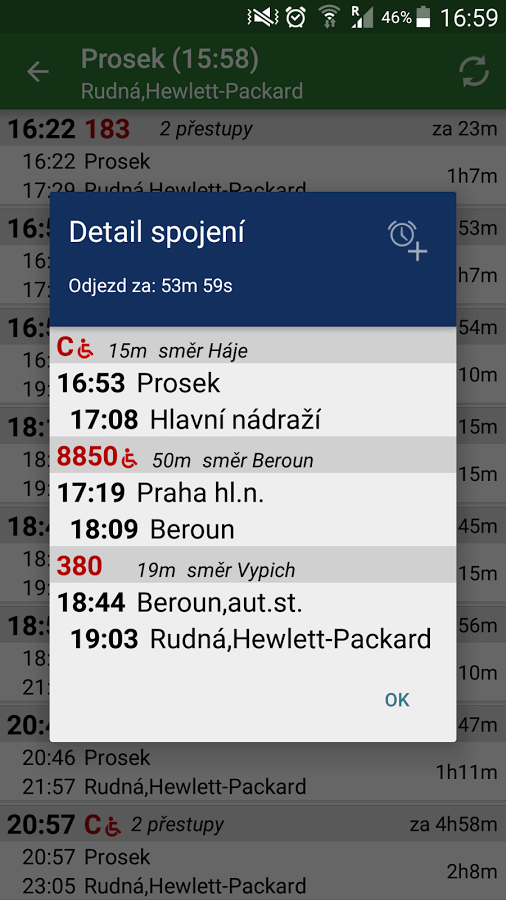This screenshot has height=900, width=506.
Task: Select bus 380 směr Vypich header
Action: pyautogui.click(x=253, y=568)
